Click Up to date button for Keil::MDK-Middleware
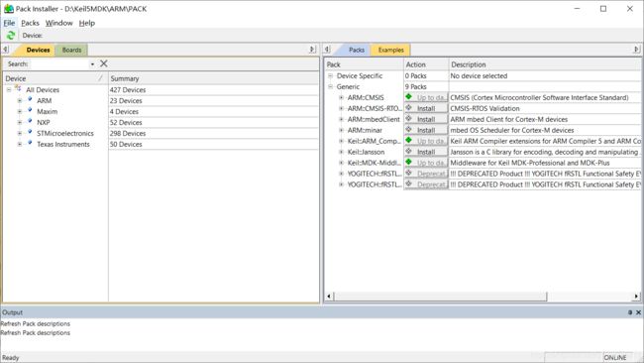 (426, 163)
